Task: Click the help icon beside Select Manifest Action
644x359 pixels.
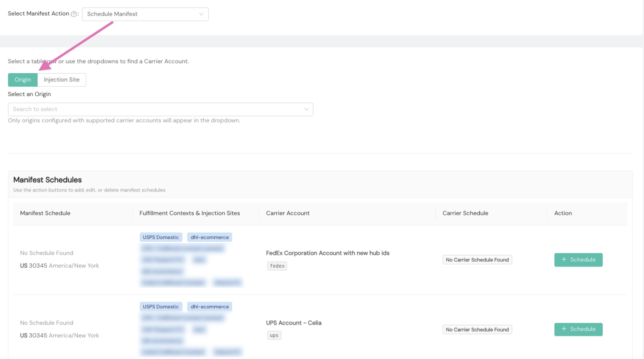Action: (x=73, y=14)
